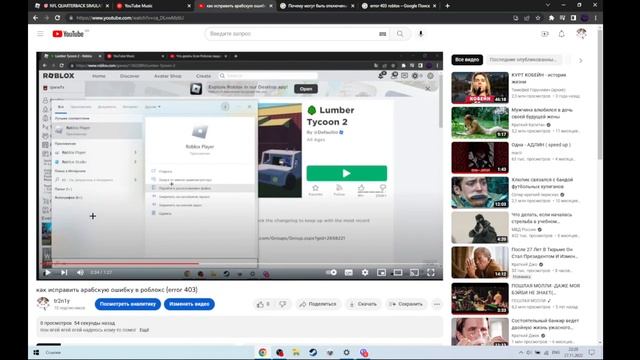Open Steam from the taskbar
Image resolution: width=640 pixels, height=360 pixels.
313,352
